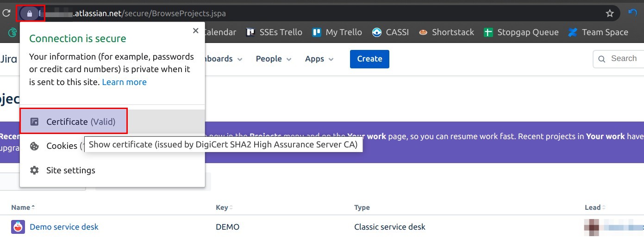The height and width of the screenshot is (244, 644).
Task: Click the blue undo arrow icon
Action: tap(632, 13)
